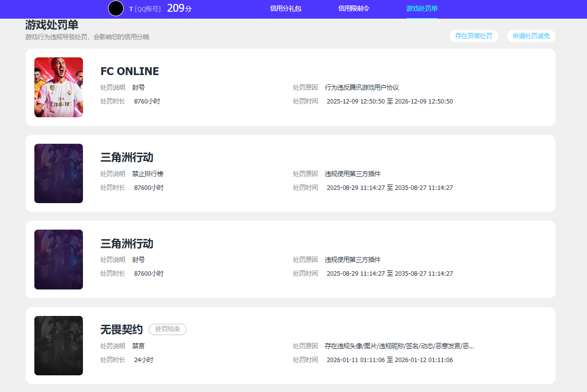Click the FC ONLINE game title
The height and width of the screenshot is (392, 587).
click(130, 72)
